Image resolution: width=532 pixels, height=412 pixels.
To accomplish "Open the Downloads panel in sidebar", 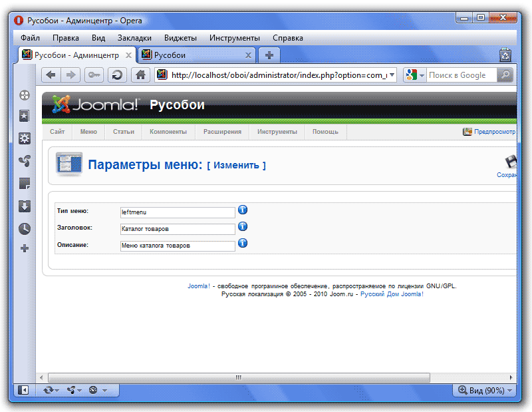I will click(x=25, y=206).
